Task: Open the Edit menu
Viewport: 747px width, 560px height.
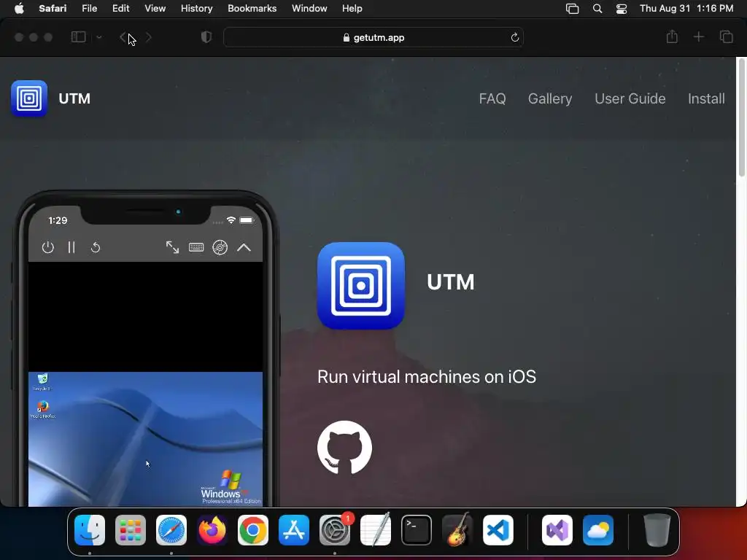Action: (120, 8)
